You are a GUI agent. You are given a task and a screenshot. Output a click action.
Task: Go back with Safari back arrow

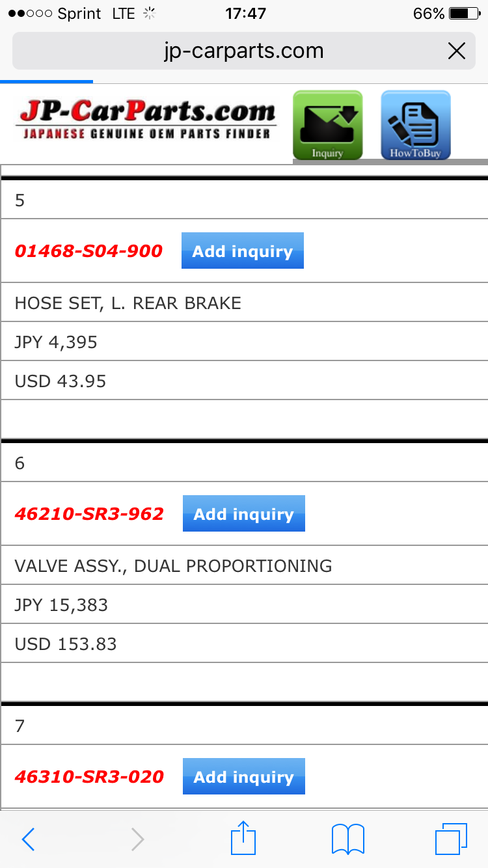point(28,839)
